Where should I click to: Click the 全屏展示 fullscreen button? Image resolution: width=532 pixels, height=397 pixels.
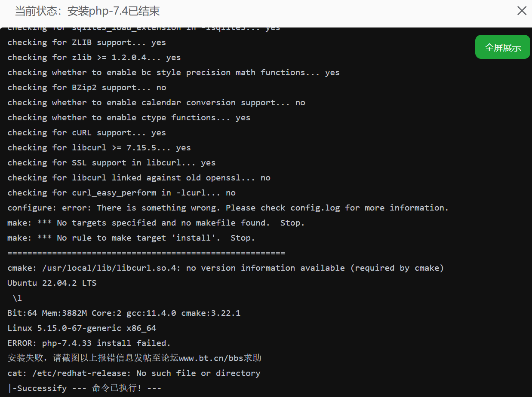502,47
